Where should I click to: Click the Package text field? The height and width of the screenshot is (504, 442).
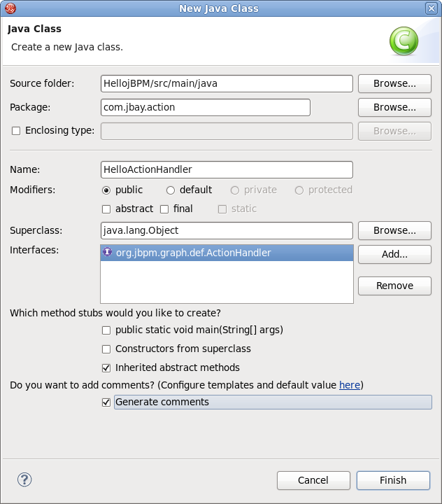coord(206,107)
